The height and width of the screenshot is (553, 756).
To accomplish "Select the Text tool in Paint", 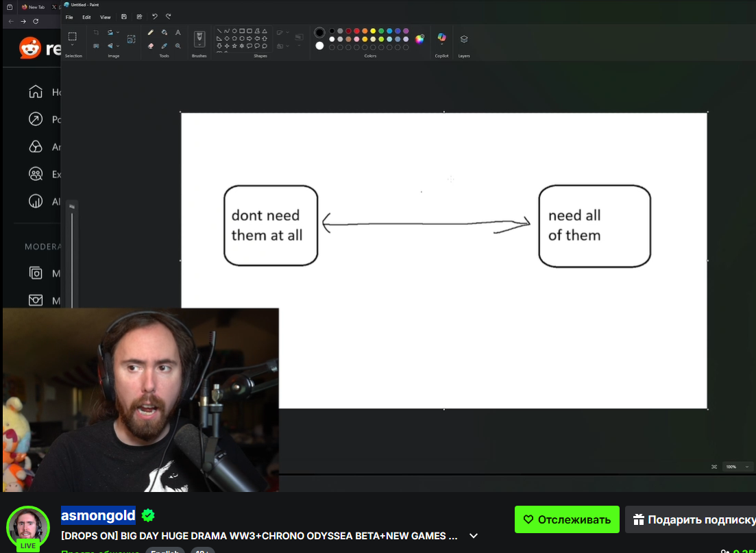I will pos(178,32).
